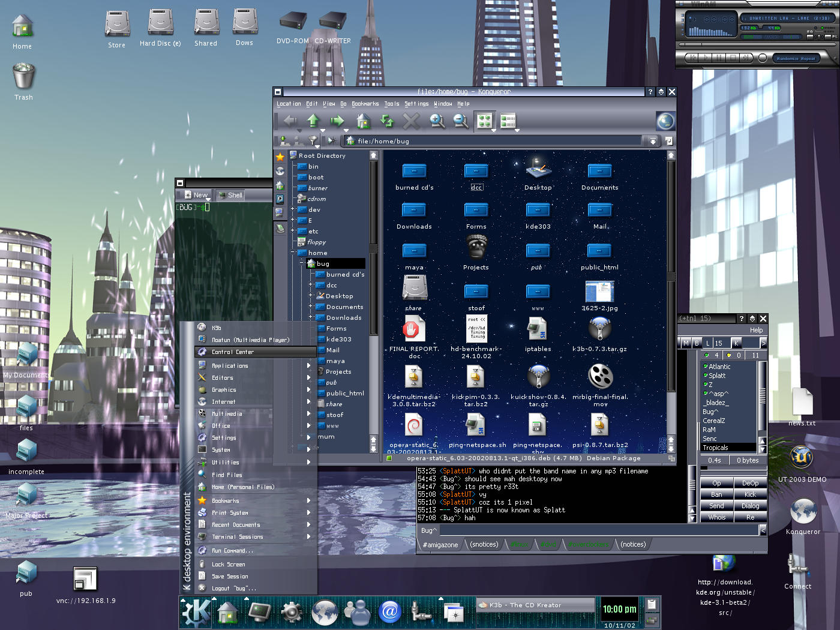840x630 pixels.
Task: Click the Ban button in IRC window
Action: coord(716,494)
